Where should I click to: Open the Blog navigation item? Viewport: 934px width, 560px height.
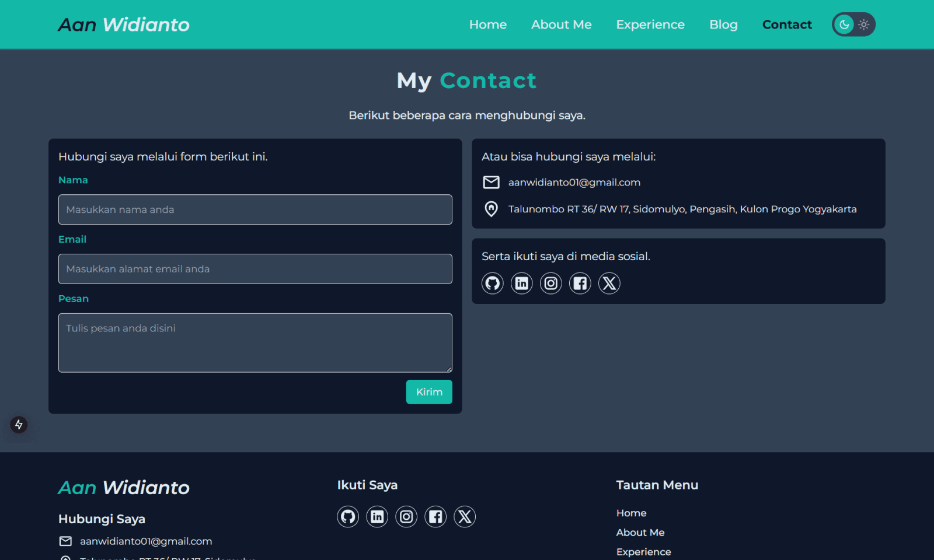point(723,24)
